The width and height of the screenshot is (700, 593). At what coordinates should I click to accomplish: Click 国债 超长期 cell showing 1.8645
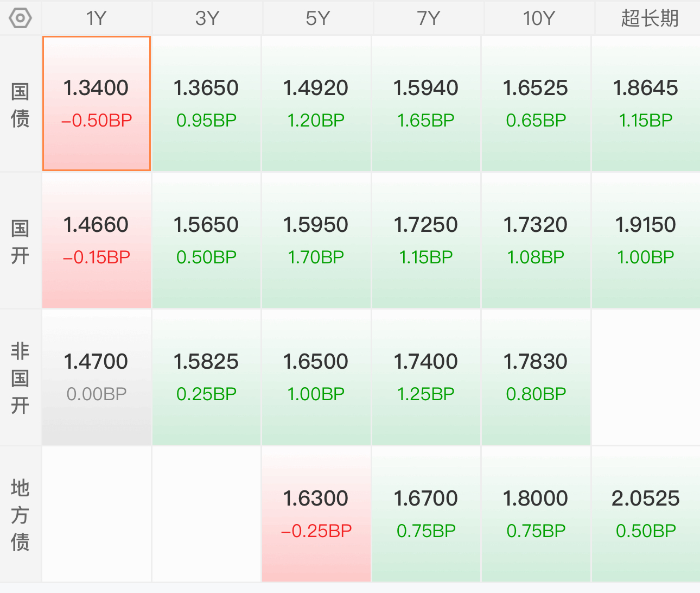(646, 104)
